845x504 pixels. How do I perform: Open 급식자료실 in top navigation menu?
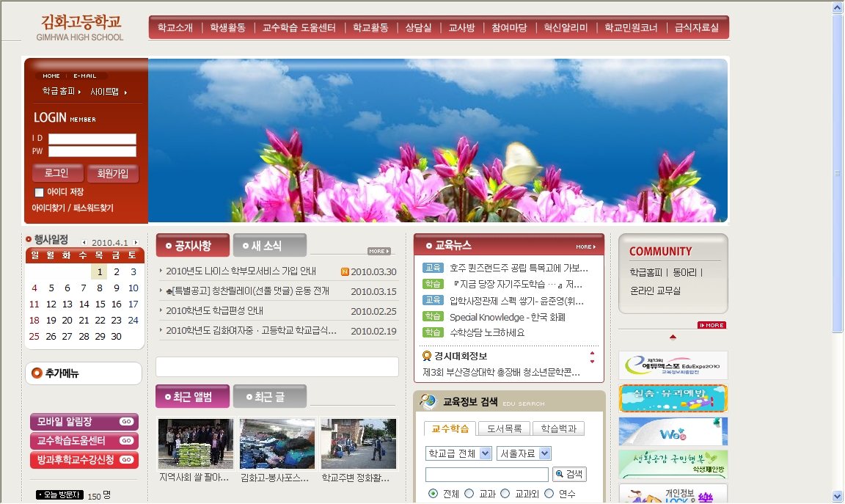(696, 28)
